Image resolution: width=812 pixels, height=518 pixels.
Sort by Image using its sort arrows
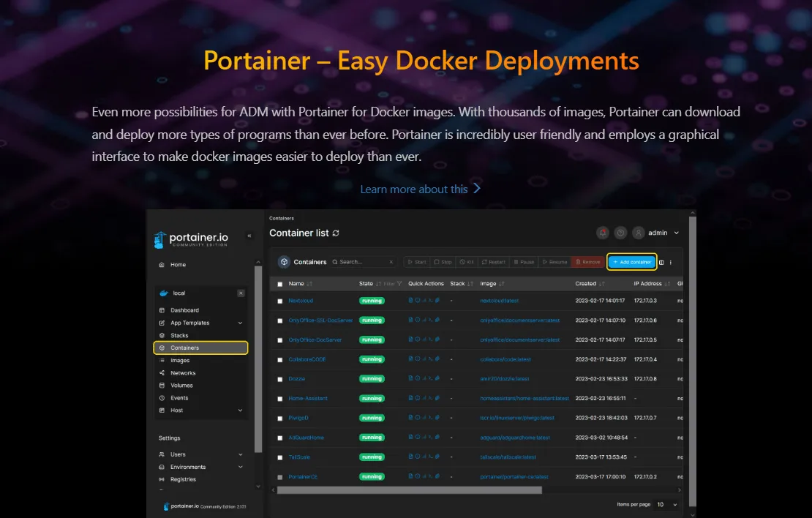click(501, 284)
